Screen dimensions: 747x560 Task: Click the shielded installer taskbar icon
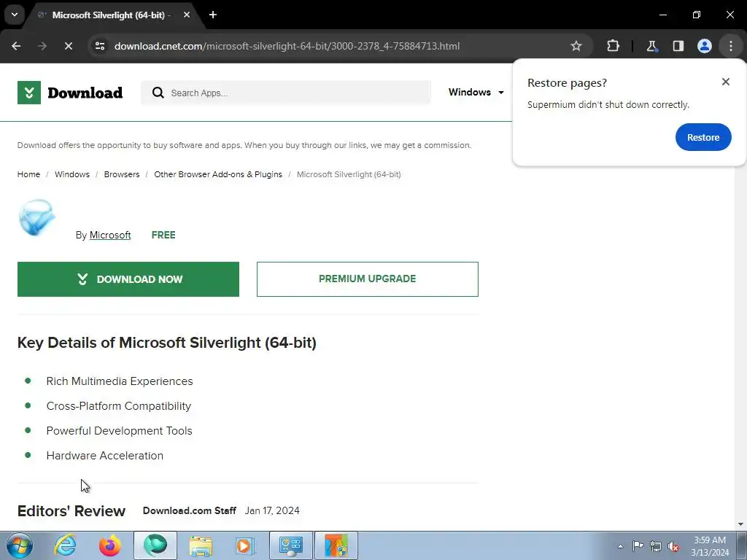[336, 545]
